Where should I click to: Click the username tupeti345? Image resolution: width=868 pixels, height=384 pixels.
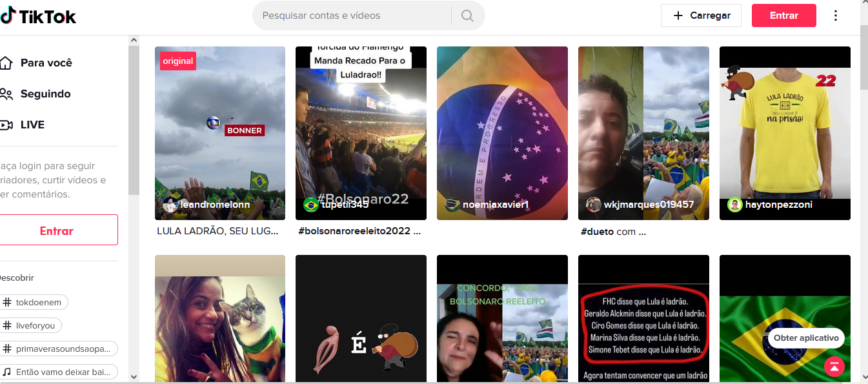point(345,205)
